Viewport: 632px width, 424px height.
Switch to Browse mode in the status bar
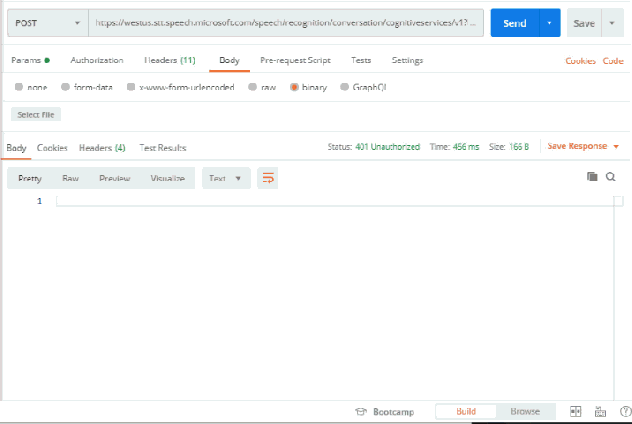pos(525,411)
